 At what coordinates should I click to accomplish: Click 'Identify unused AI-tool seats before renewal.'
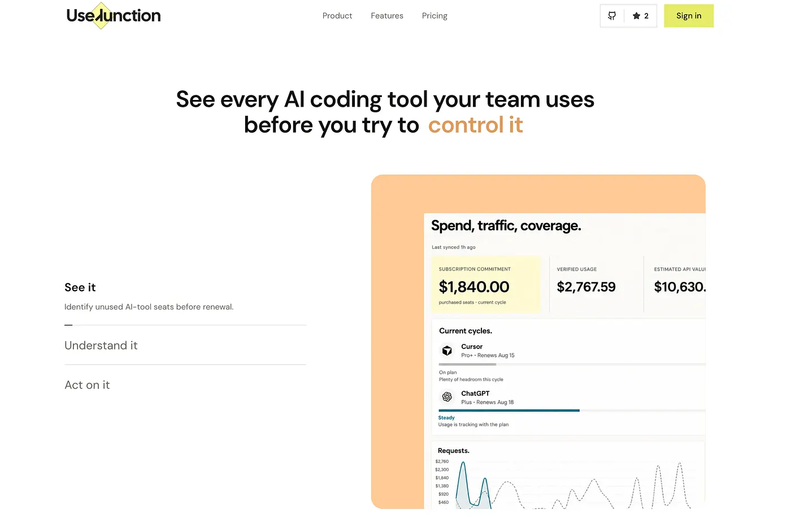[149, 307]
